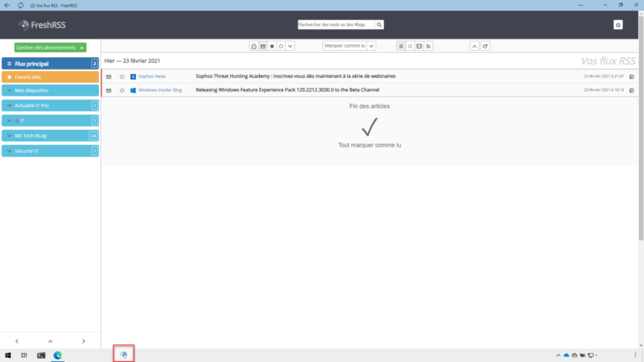Open Windows Insider article original link icon

click(x=631, y=90)
